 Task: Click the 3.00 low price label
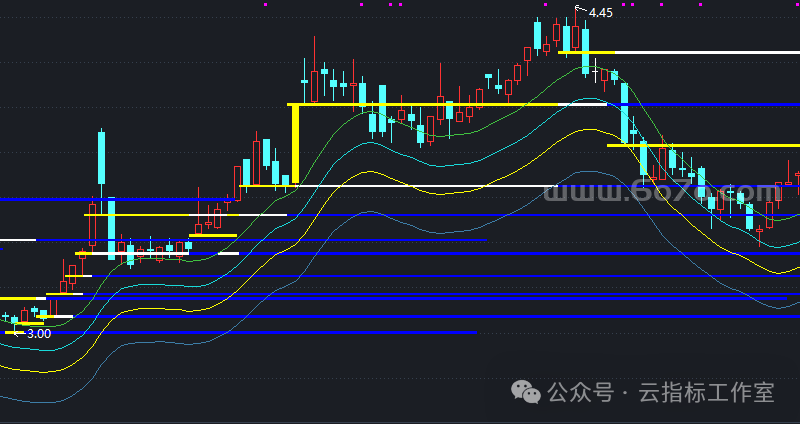39,333
